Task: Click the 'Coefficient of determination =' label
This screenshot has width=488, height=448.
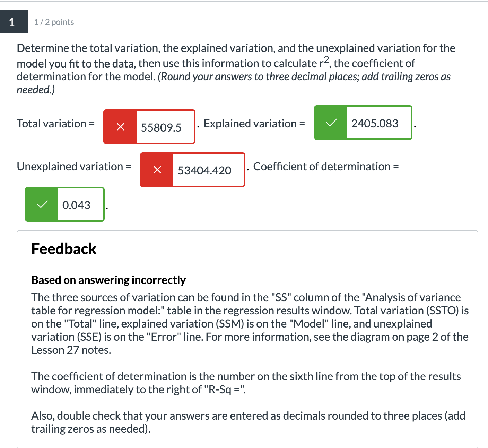Action: pos(326,167)
